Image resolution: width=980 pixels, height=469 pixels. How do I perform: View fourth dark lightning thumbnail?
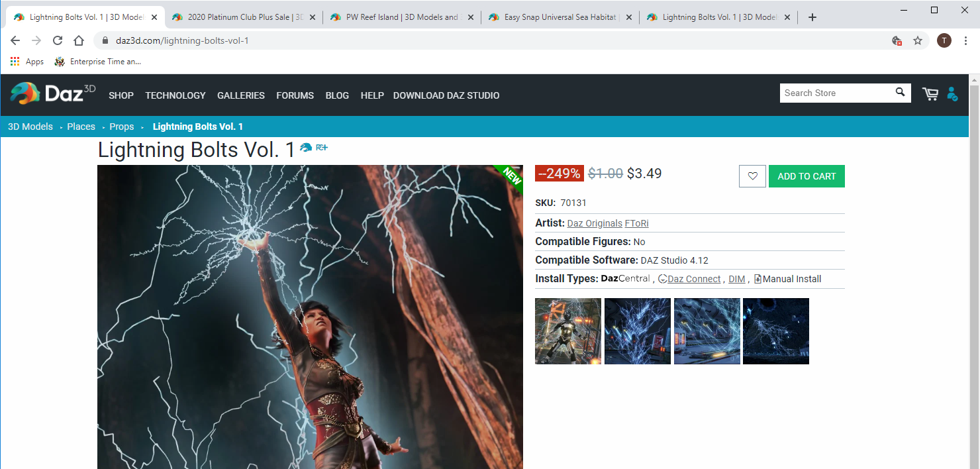tap(776, 331)
